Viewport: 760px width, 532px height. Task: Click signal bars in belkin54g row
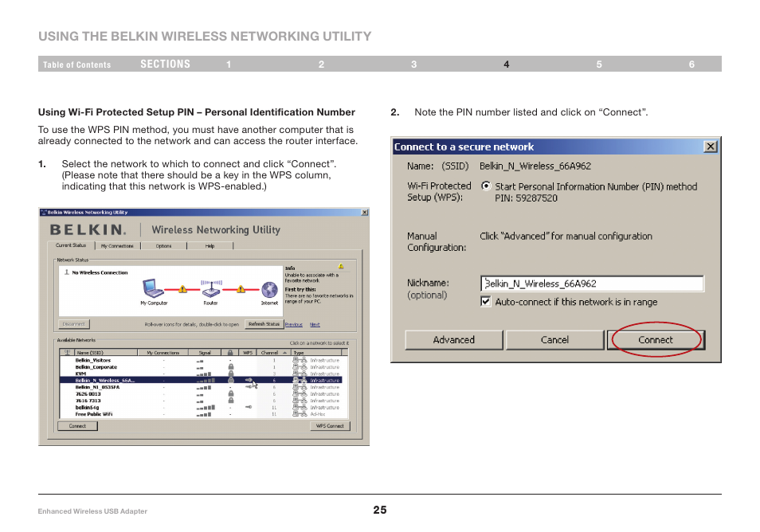(206, 408)
